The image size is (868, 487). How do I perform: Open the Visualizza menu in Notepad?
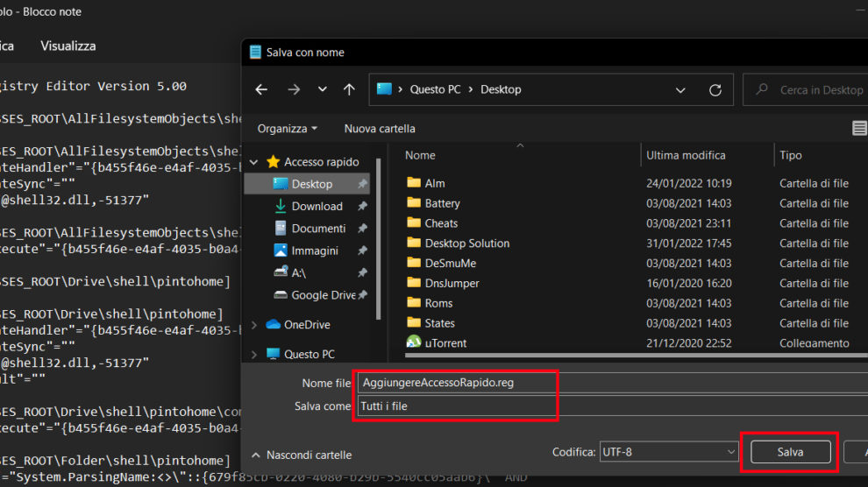coord(68,46)
